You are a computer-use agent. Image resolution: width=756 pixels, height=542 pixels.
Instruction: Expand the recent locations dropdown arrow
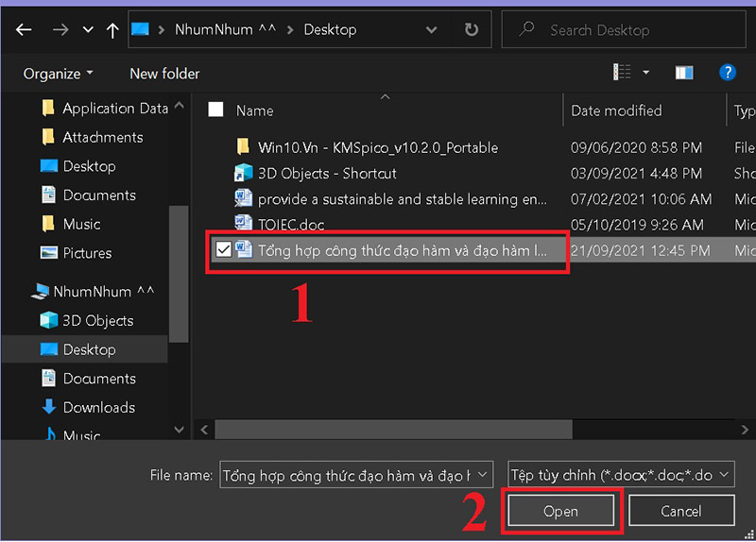click(x=88, y=30)
